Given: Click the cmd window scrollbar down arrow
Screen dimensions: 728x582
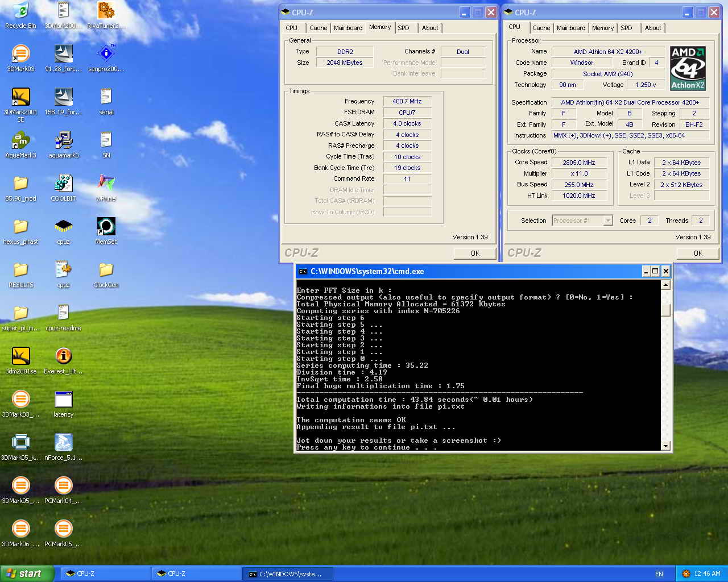Looking at the screenshot, I should (665, 446).
